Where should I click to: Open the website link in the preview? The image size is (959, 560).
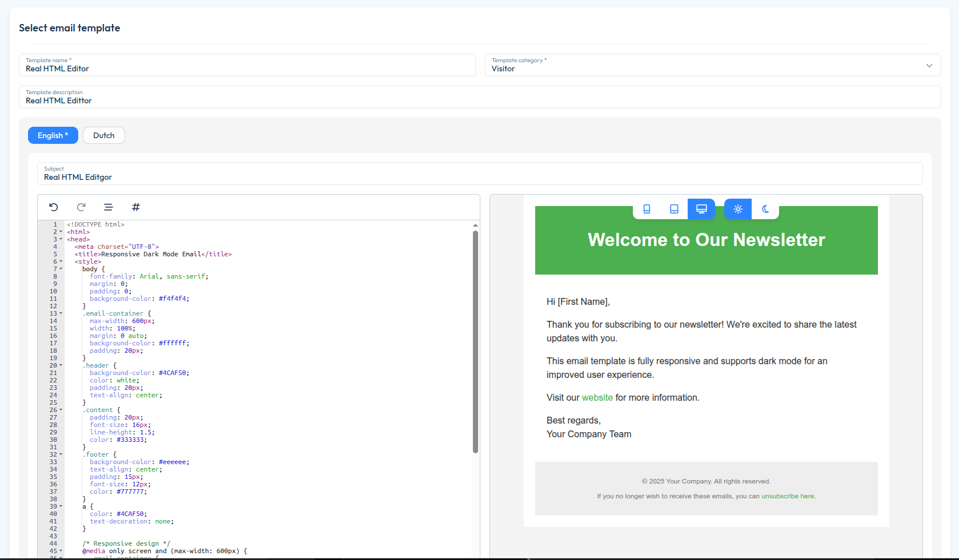pos(597,397)
